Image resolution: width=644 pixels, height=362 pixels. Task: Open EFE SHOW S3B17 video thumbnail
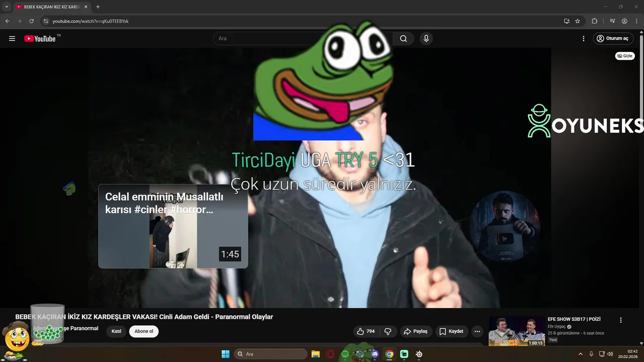(517, 331)
